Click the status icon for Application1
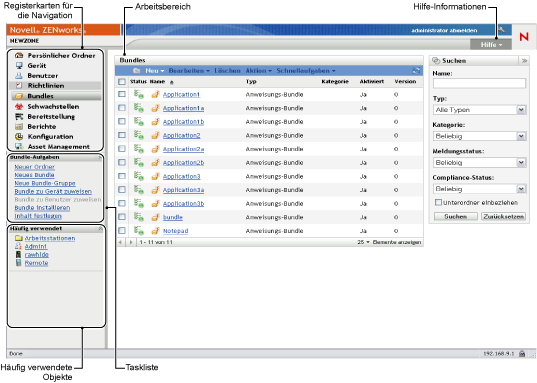The image size is (537, 383). click(138, 94)
